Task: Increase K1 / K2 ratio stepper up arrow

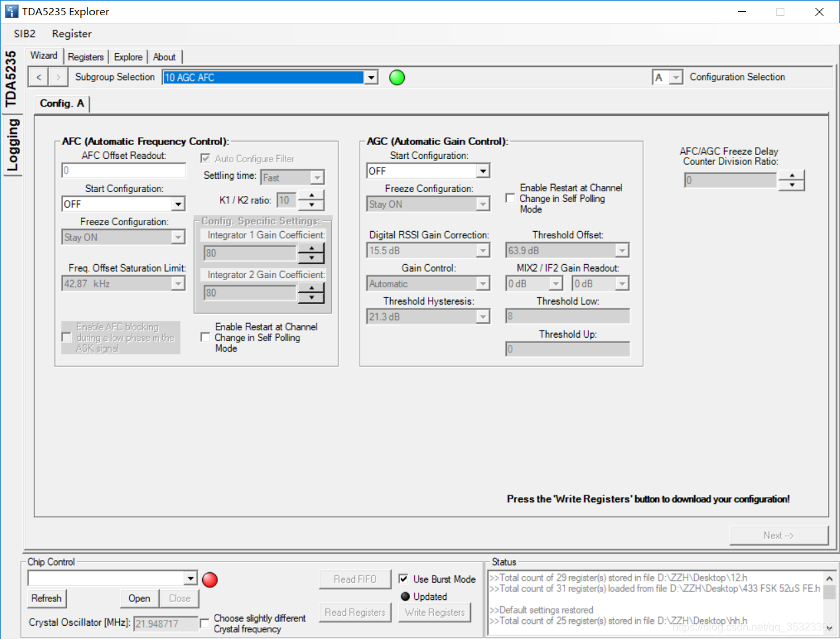Action: point(311,195)
